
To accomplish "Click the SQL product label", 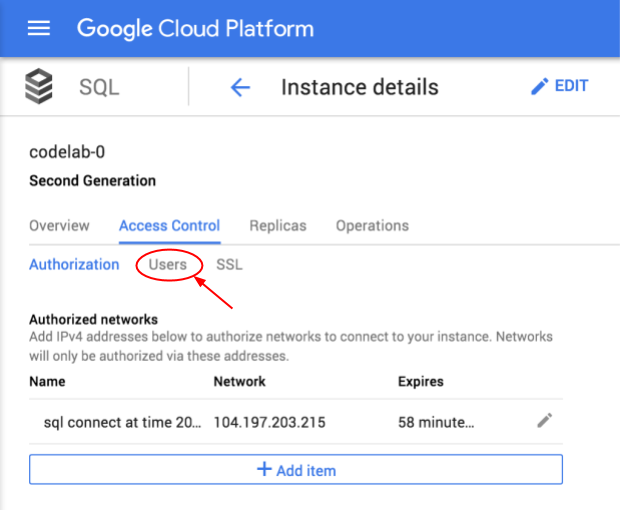I will [x=99, y=87].
